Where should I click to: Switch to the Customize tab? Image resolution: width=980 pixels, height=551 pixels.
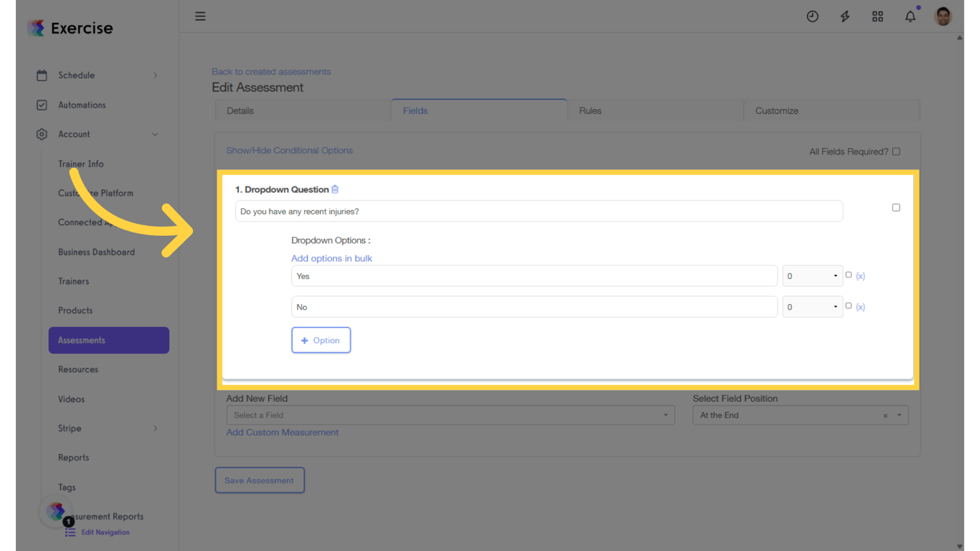pos(776,110)
